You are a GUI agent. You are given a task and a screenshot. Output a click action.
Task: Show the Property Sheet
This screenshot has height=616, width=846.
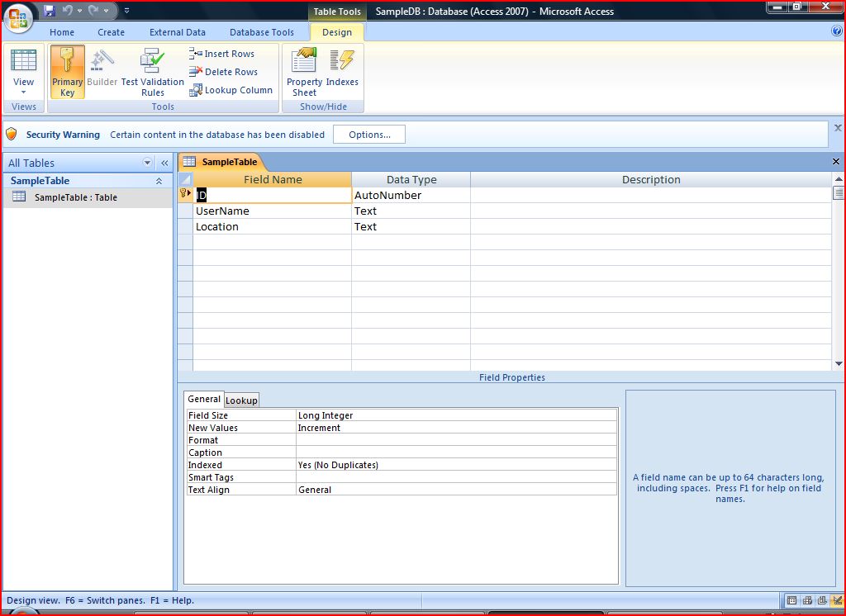(304, 72)
